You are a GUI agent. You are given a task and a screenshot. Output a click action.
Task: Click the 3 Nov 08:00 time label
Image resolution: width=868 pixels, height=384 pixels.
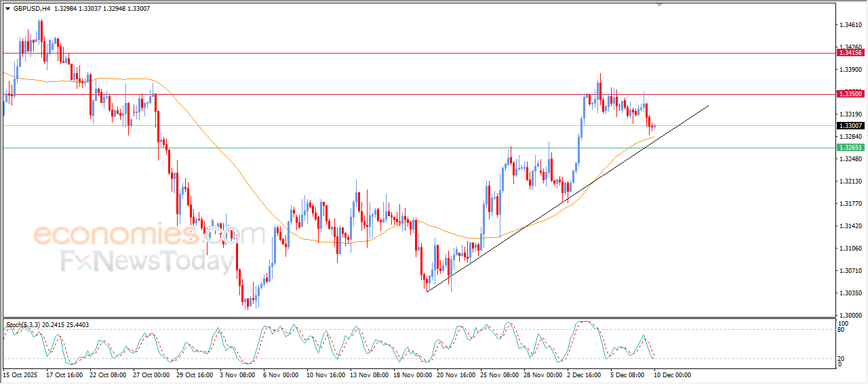[236, 374]
